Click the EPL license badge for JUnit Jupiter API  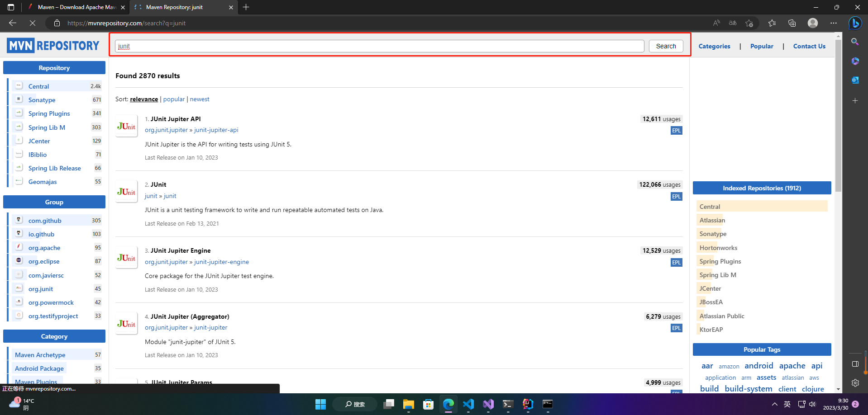pos(676,131)
